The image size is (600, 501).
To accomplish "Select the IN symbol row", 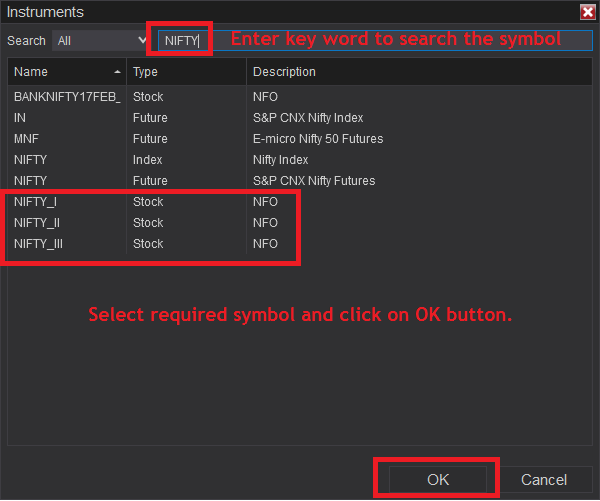I will pyautogui.click(x=300, y=118).
